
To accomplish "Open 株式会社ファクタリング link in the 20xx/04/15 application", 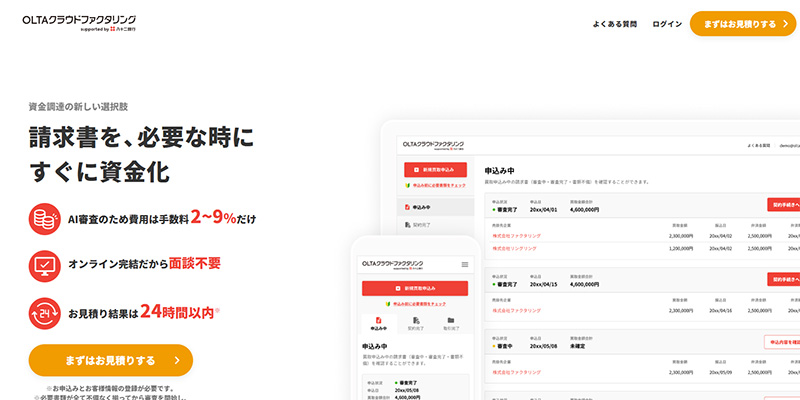I will [x=516, y=311].
